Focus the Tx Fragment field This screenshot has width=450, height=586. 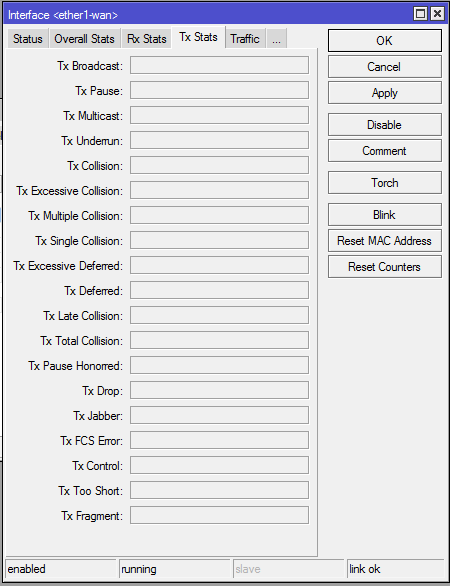tap(219, 515)
